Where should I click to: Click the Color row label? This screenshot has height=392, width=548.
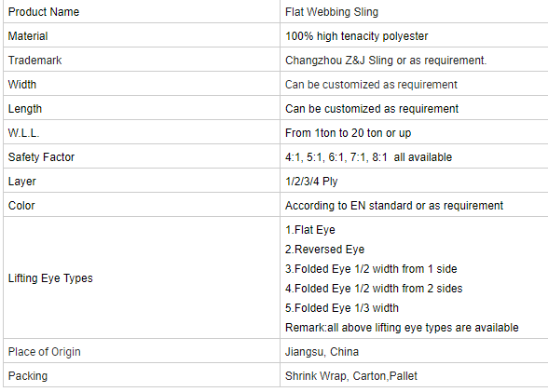pyautogui.click(x=21, y=205)
